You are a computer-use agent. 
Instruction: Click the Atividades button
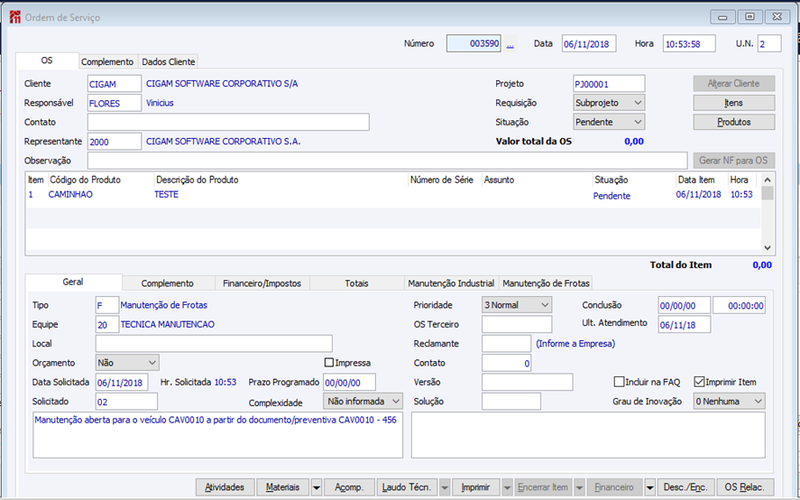coord(224,488)
